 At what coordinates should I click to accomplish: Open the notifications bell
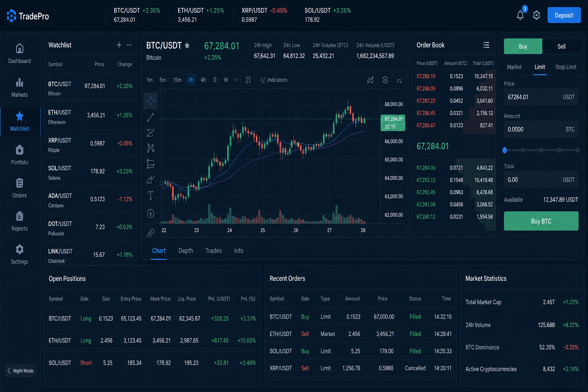pos(520,15)
